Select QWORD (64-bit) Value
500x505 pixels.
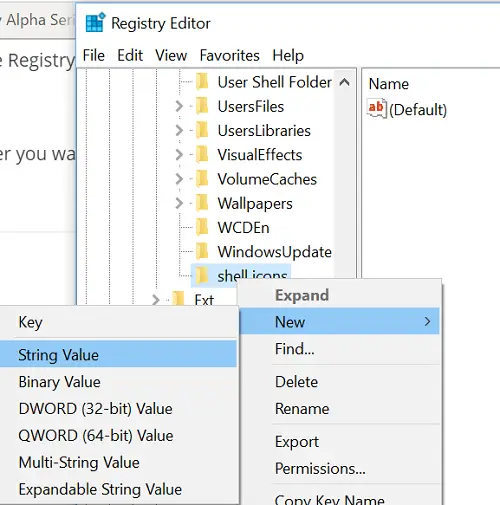(x=118, y=436)
